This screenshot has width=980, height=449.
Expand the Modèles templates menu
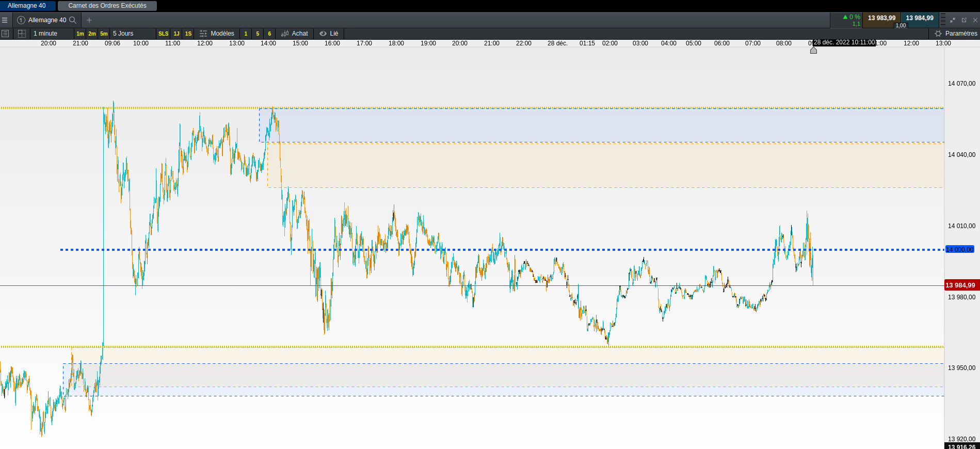[217, 34]
